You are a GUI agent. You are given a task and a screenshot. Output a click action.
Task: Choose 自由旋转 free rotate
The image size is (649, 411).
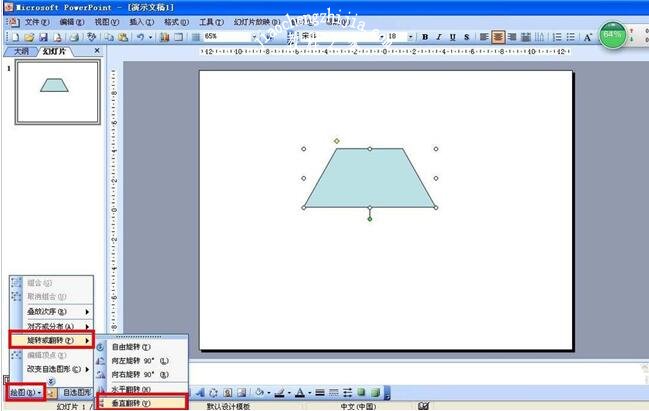coord(142,347)
